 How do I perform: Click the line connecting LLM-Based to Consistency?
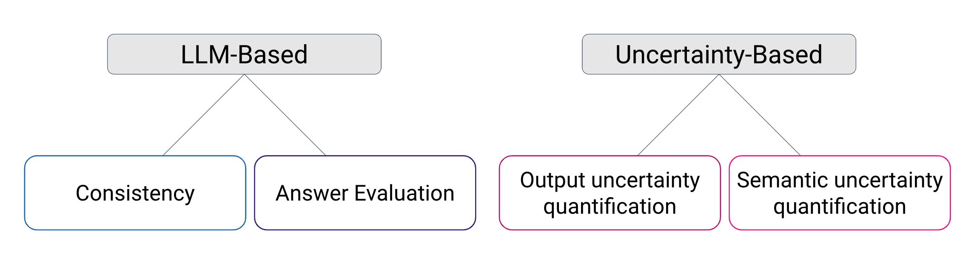(x=204, y=115)
